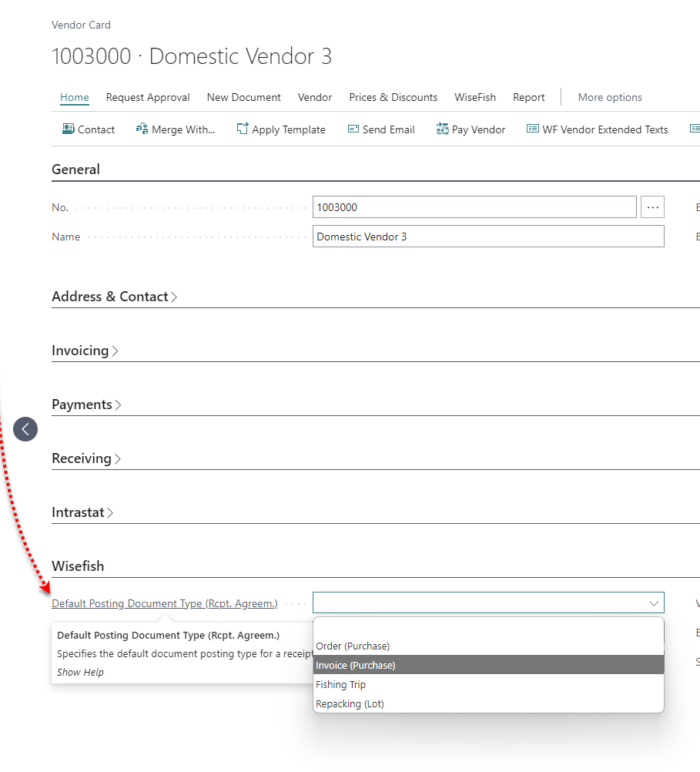Image resolution: width=700 pixels, height=772 pixels.
Task: Click the round back arrow button
Action: (25, 429)
